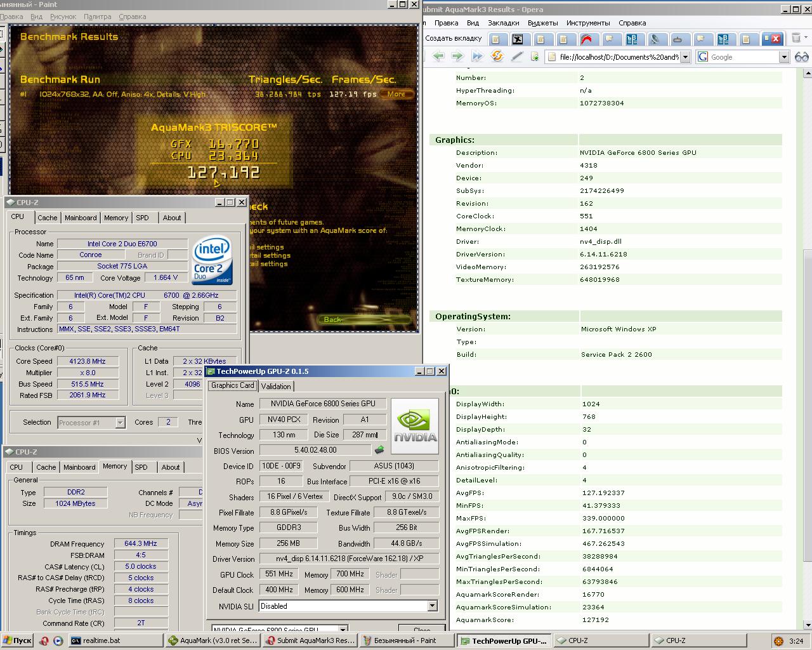Switch to the AquaMark taskbar button
Viewport: 812px width, 650px height.
pos(212,640)
